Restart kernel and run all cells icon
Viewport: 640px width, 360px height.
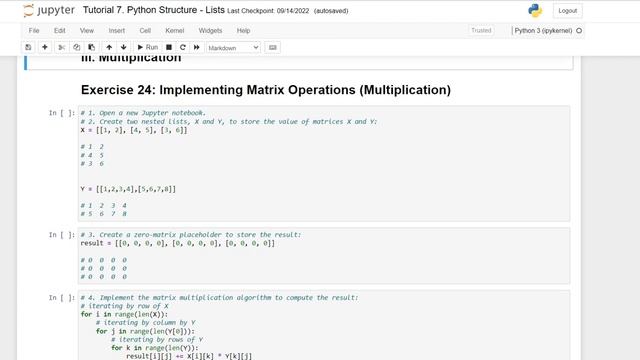click(x=197, y=47)
